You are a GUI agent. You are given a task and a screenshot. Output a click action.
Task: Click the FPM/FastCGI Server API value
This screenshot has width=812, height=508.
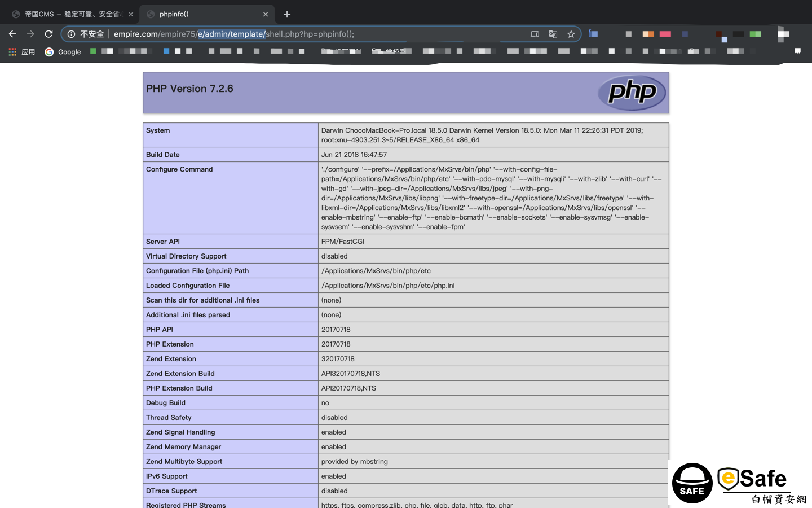(x=343, y=242)
